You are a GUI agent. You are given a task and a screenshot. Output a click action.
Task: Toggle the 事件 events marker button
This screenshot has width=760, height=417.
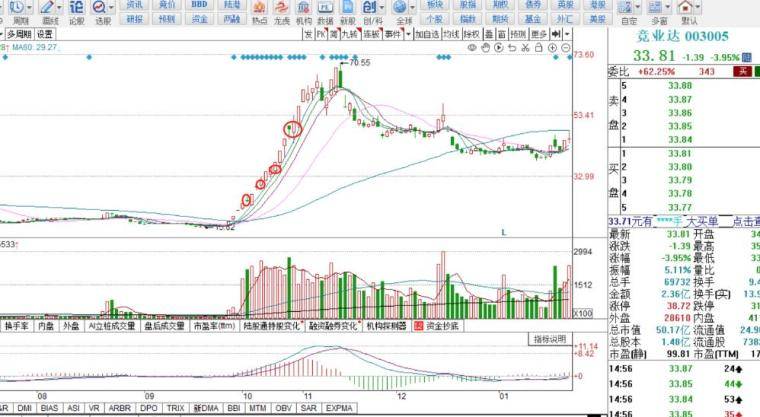pyautogui.click(x=393, y=34)
